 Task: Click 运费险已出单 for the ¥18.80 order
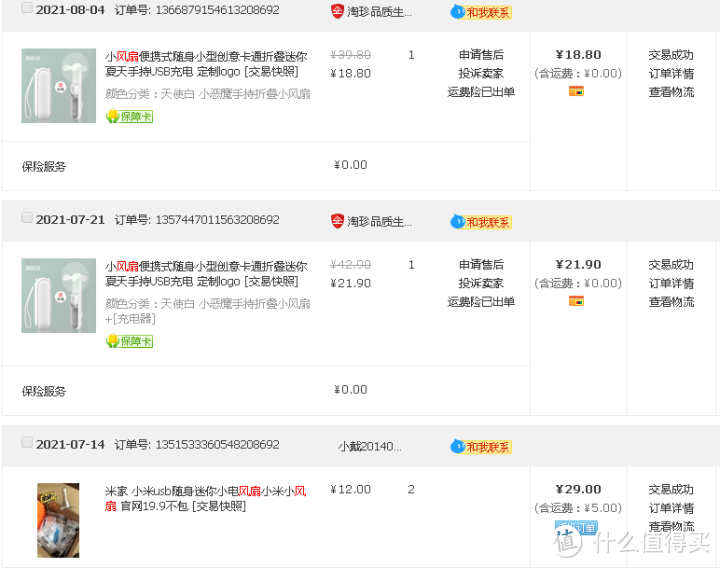click(x=481, y=92)
